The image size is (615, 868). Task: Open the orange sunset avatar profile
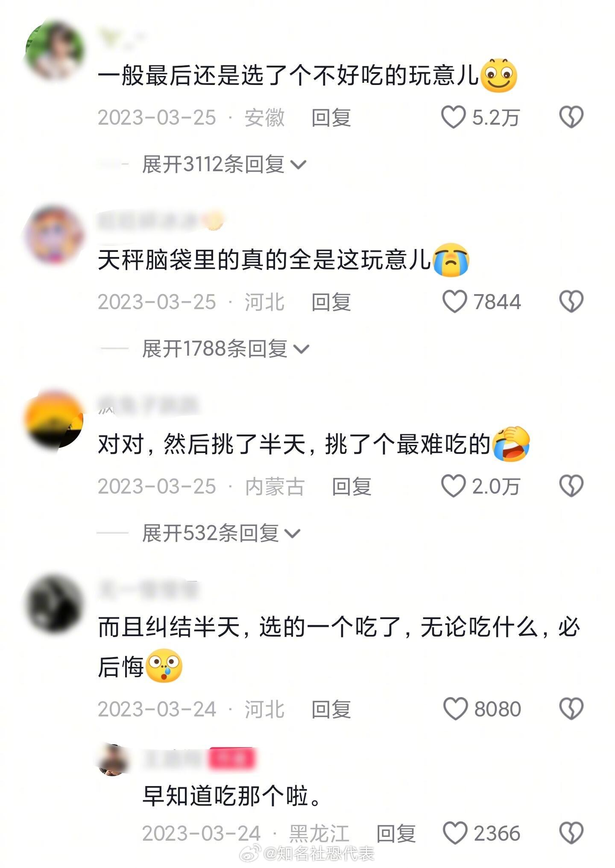click(54, 421)
